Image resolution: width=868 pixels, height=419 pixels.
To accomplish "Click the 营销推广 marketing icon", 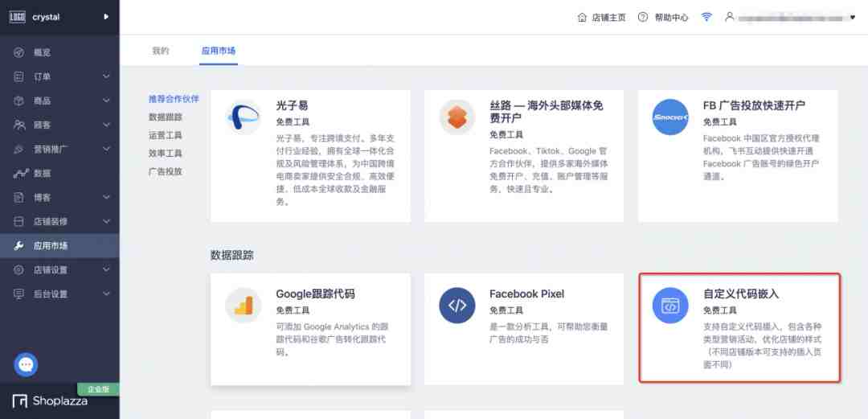I will tap(19, 149).
